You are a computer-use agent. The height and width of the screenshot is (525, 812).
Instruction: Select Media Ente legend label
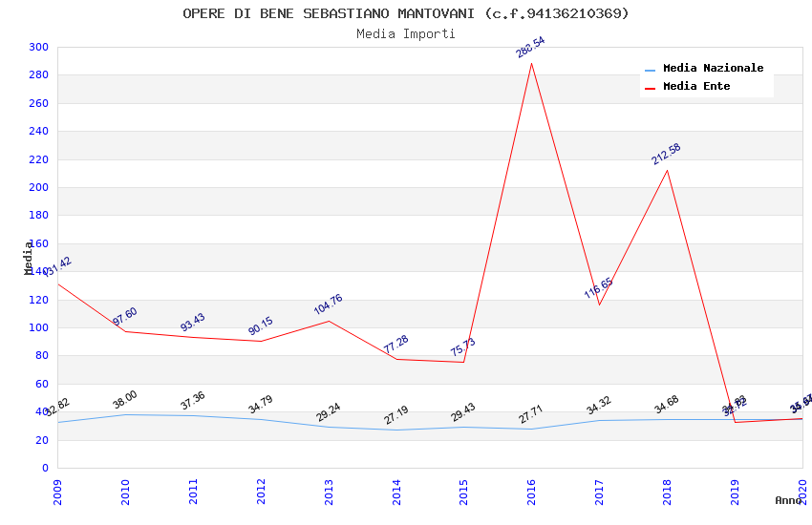(x=696, y=86)
